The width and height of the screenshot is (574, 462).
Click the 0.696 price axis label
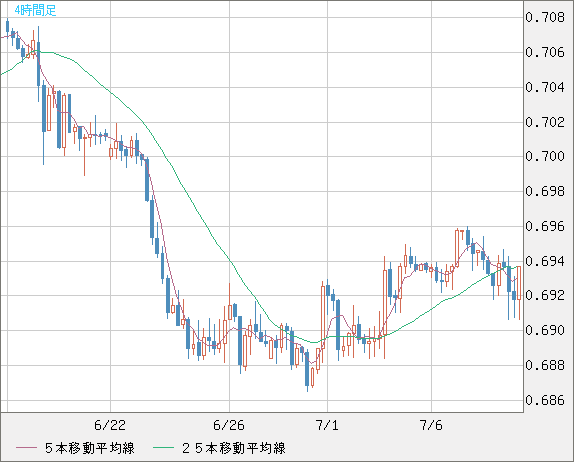pyautogui.click(x=545, y=226)
